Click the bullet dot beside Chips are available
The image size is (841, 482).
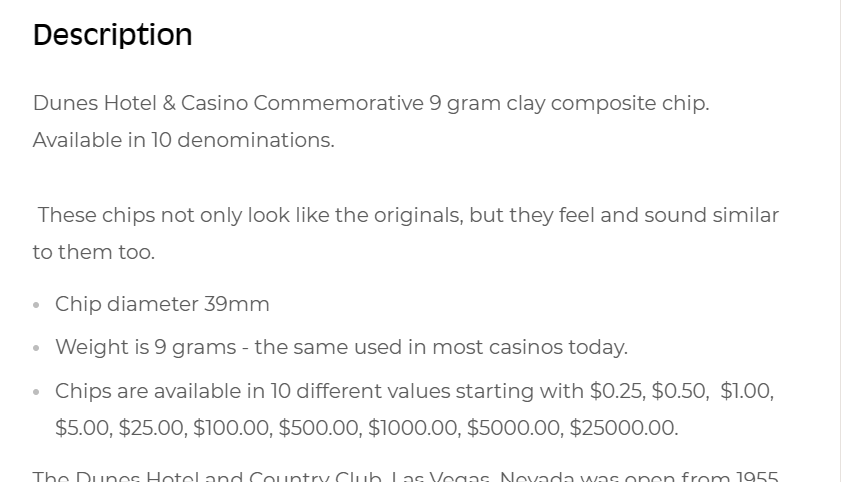(36, 392)
